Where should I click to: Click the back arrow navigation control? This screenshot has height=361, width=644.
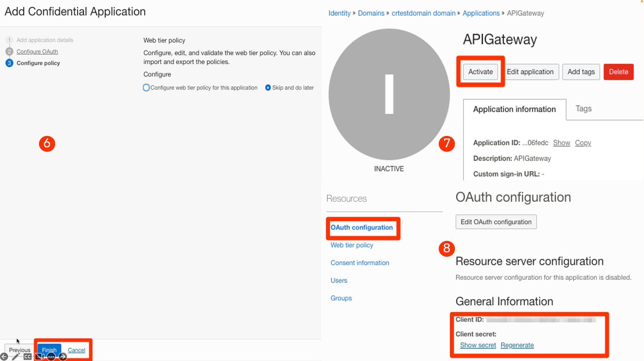[x=4, y=356]
